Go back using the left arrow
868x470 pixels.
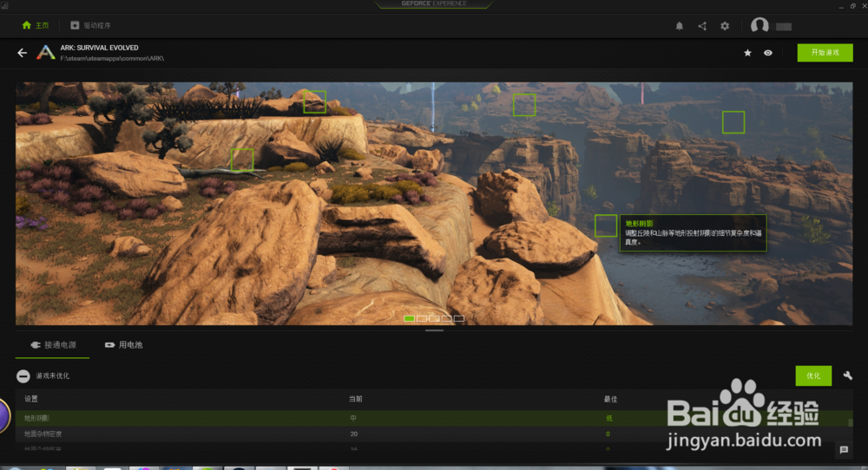[x=23, y=53]
